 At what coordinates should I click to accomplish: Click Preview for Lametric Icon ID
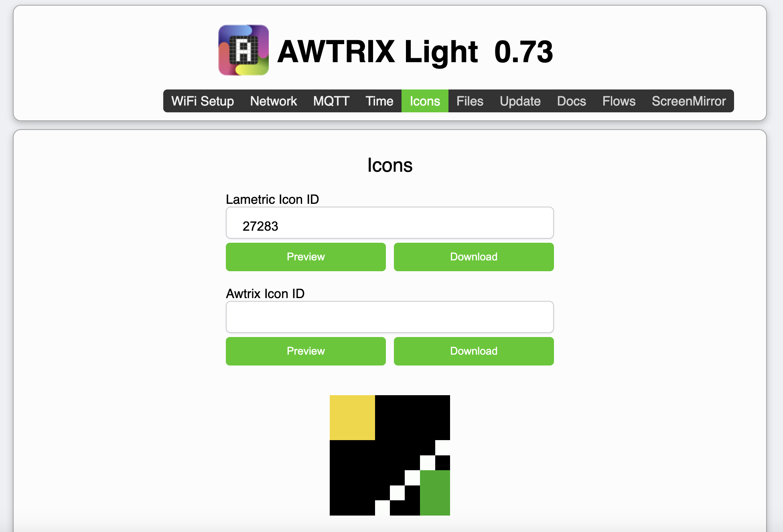[304, 256]
